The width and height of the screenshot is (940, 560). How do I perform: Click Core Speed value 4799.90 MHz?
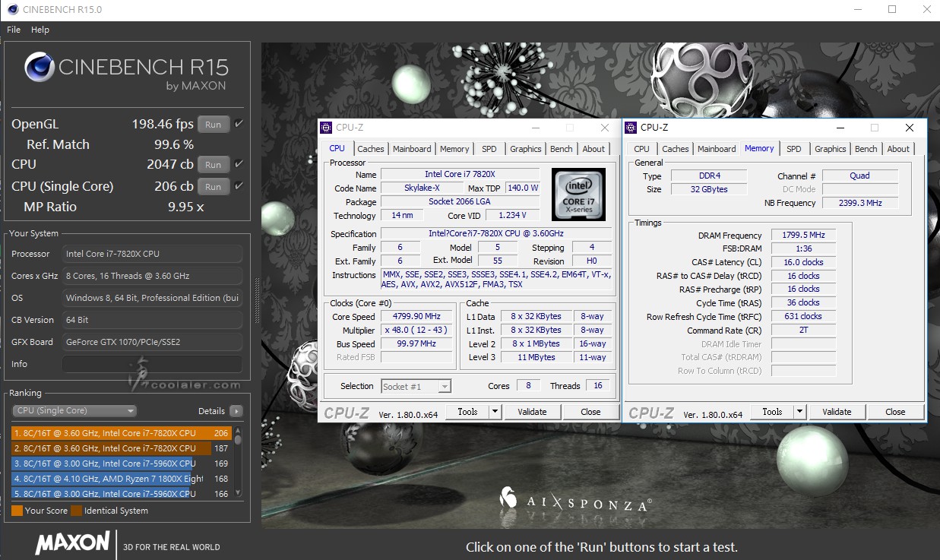(x=418, y=317)
